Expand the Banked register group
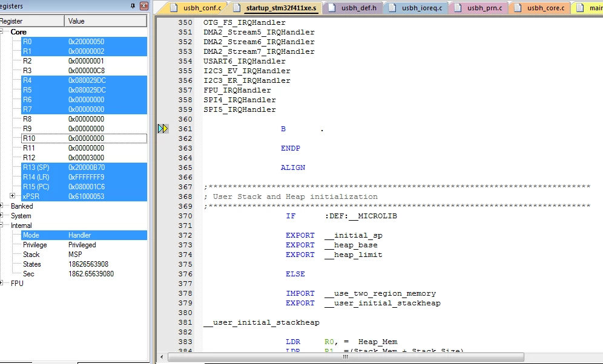This screenshot has width=603, height=364. pyautogui.click(x=1, y=206)
